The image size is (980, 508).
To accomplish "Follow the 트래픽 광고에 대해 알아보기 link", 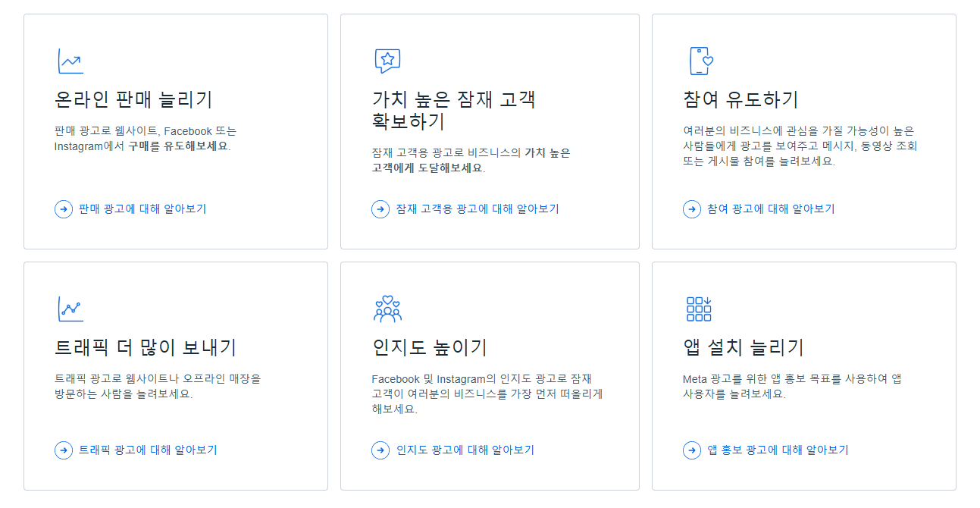I will click(x=149, y=450).
